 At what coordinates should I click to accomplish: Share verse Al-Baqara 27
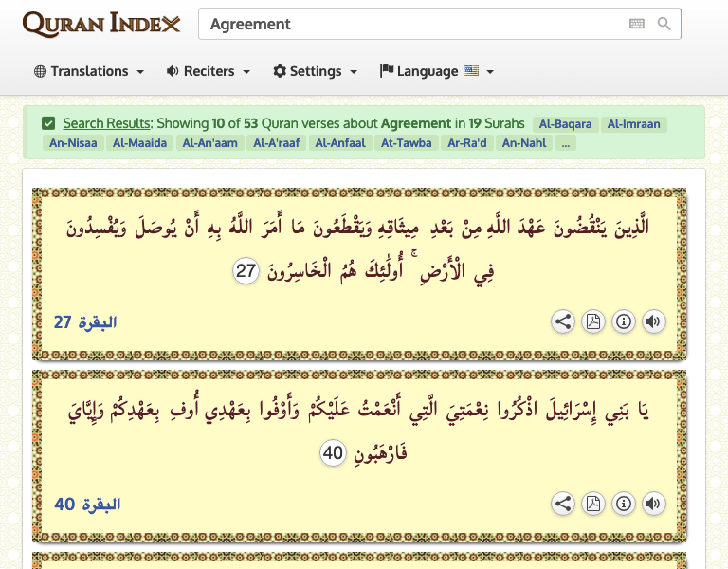(x=563, y=321)
